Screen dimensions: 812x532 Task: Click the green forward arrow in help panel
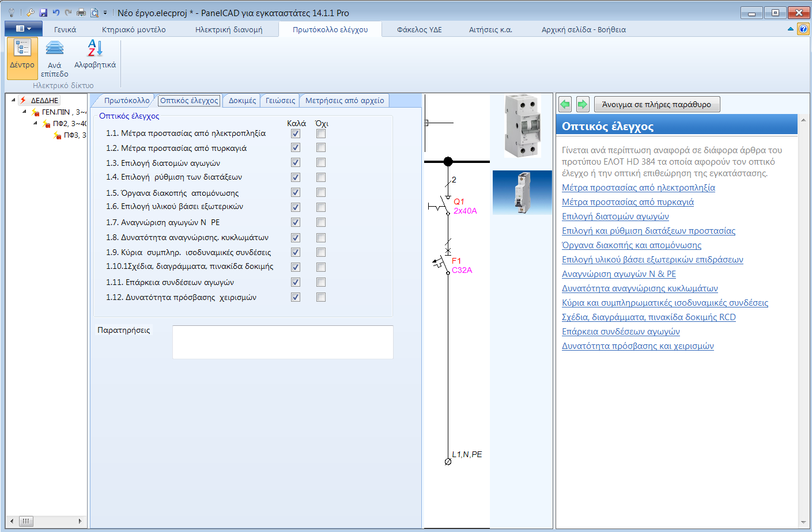click(582, 104)
